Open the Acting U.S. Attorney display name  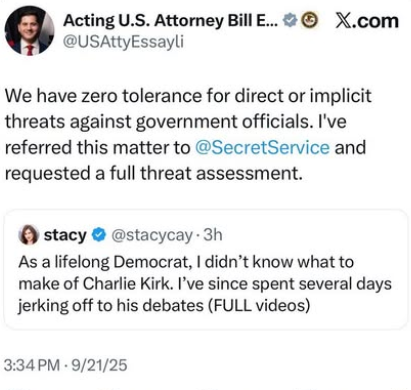[170, 21]
